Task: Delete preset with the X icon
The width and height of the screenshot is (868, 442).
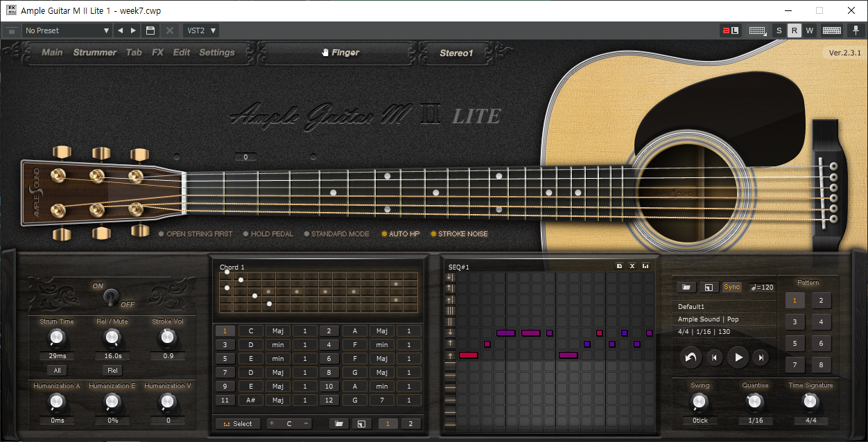Action: [169, 30]
